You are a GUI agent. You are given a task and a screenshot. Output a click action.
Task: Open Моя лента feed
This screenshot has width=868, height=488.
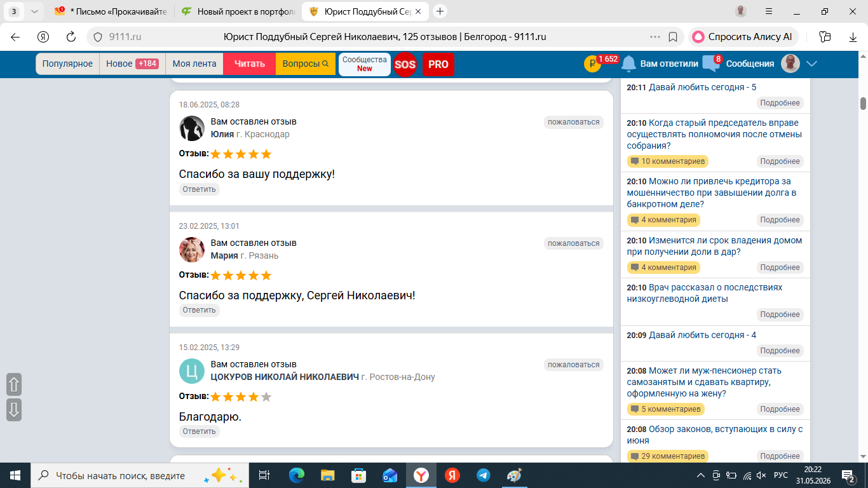tap(194, 64)
